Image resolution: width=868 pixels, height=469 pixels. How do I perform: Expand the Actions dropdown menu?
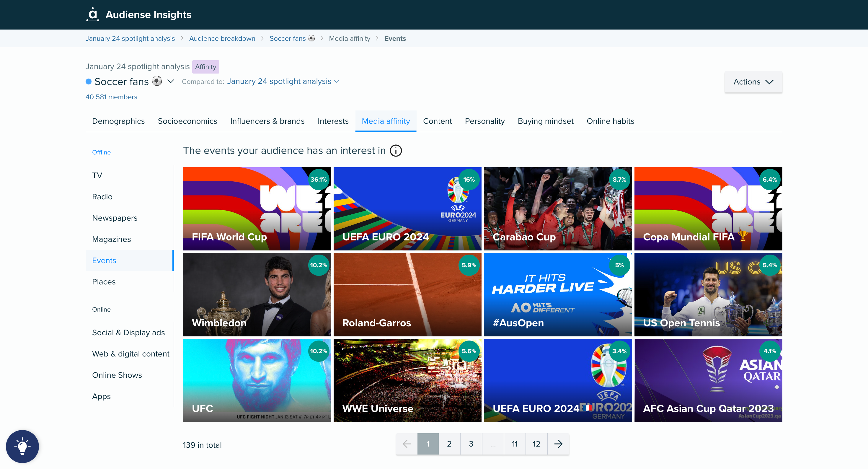(x=753, y=81)
